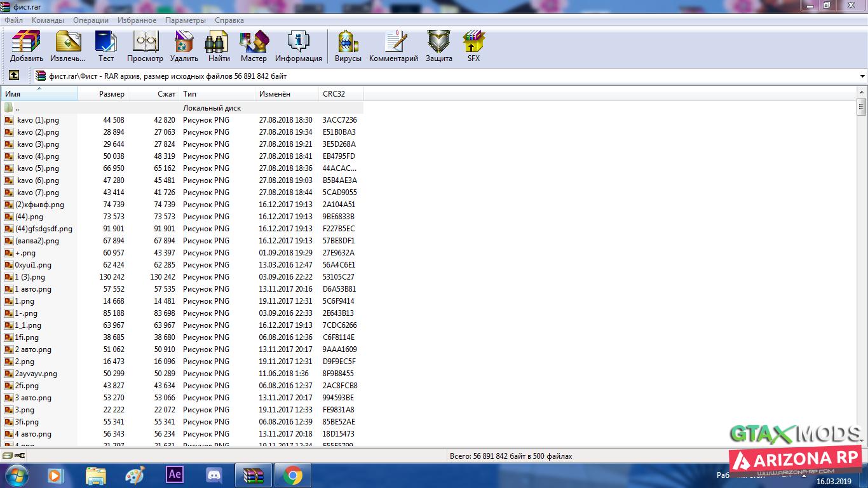Open the Избранное menu
The width and height of the screenshot is (868, 488).
(x=137, y=20)
